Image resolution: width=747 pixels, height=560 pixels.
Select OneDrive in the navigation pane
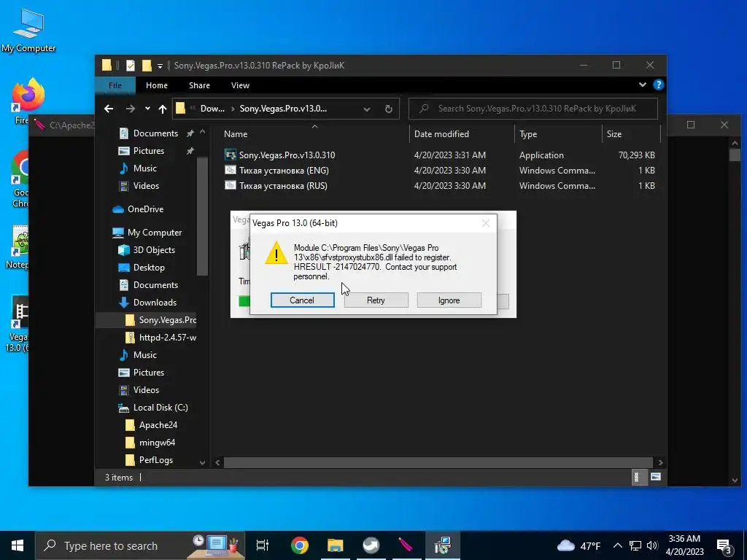click(145, 209)
